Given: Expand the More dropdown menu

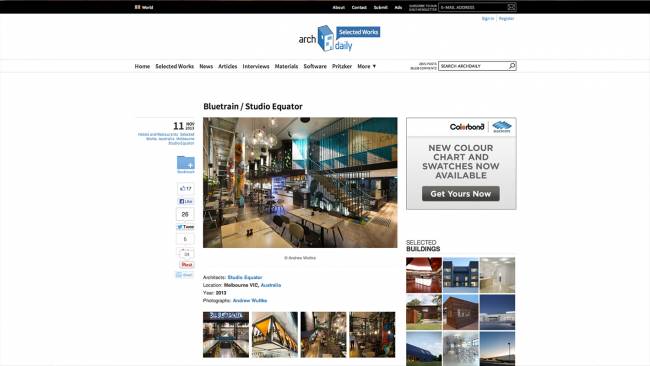Looking at the screenshot, I should (x=366, y=66).
